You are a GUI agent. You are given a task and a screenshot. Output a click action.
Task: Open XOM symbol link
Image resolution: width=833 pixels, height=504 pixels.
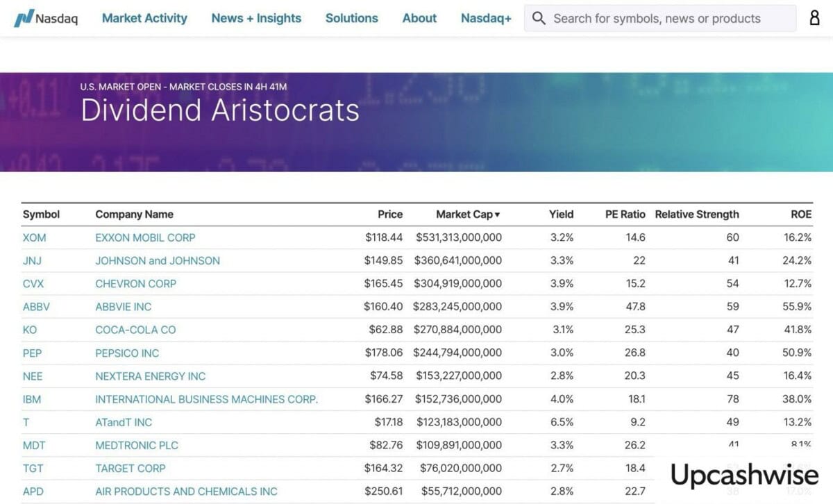tap(35, 237)
